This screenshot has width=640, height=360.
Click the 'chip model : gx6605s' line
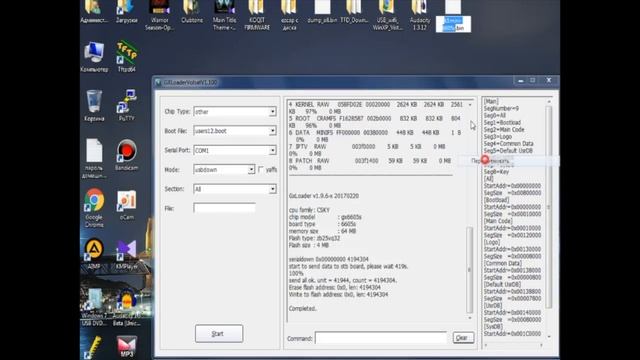pyautogui.click(x=325, y=217)
